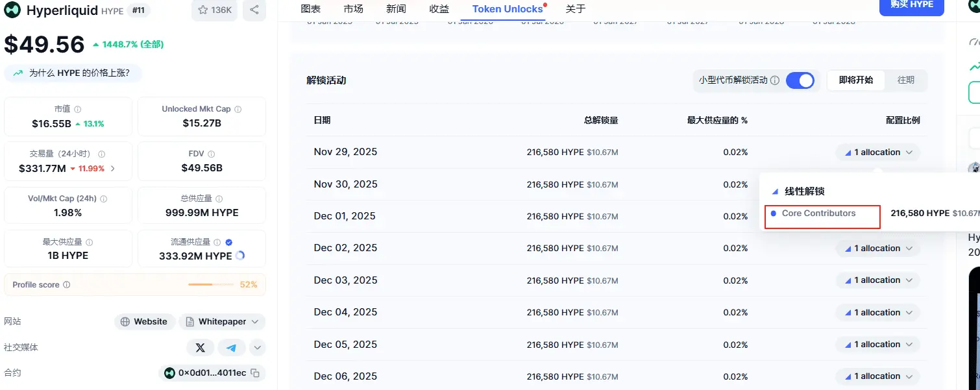This screenshot has height=390, width=980.
Task: Select the Dec 01, 2025 row date
Action: tap(345, 216)
